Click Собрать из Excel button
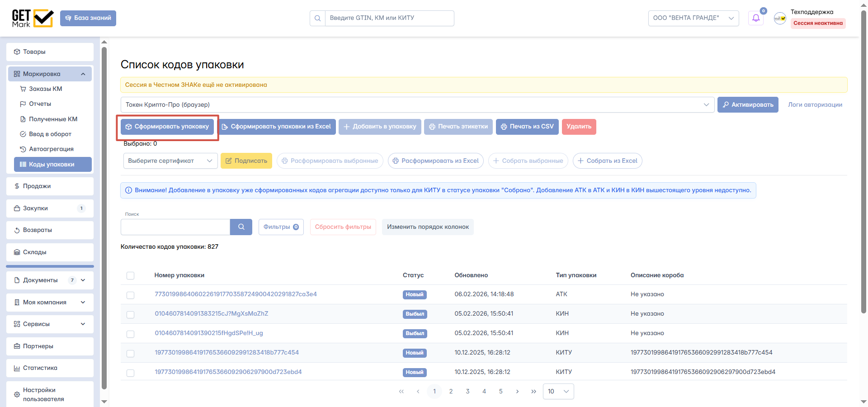The image size is (868, 407). coord(607,161)
